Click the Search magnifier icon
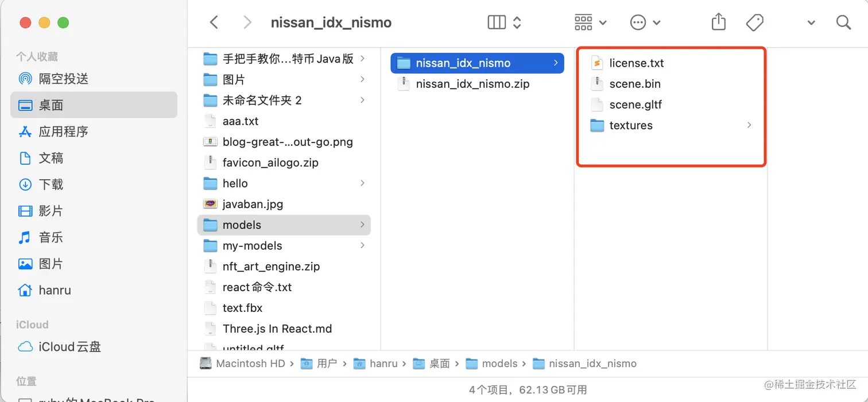The image size is (868, 402). pos(843,22)
